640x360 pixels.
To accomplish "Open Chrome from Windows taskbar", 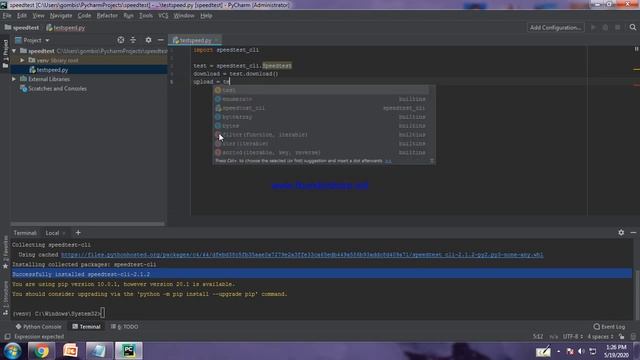I will (41, 351).
